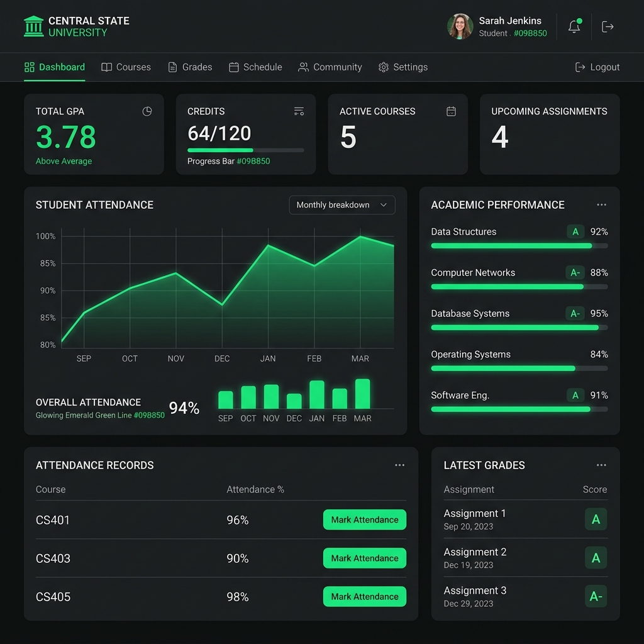Image resolution: width=644 pixels, height=644 pixels.
Task: Click the Central State University logo icon
Action: (34, 26)
